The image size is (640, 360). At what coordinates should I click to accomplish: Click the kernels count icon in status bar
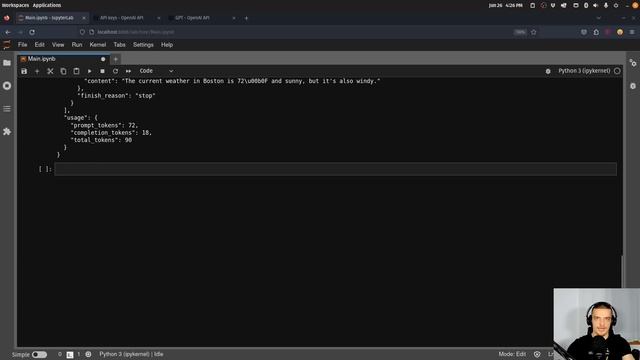coord(88,354)
